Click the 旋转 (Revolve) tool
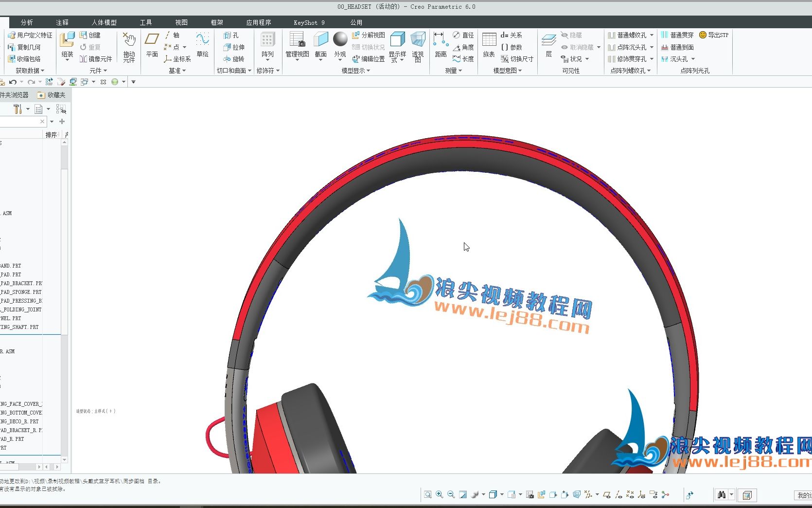This screenshot has width=812, height=508. (233, 59)
